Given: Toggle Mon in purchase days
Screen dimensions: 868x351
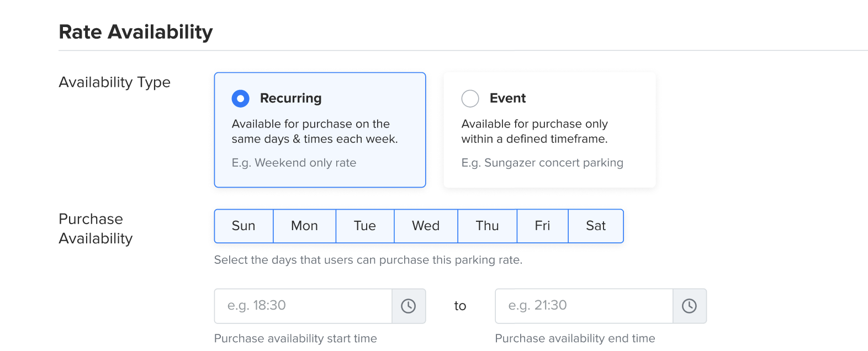Looking at the screenshot, I should pos(304,226).
